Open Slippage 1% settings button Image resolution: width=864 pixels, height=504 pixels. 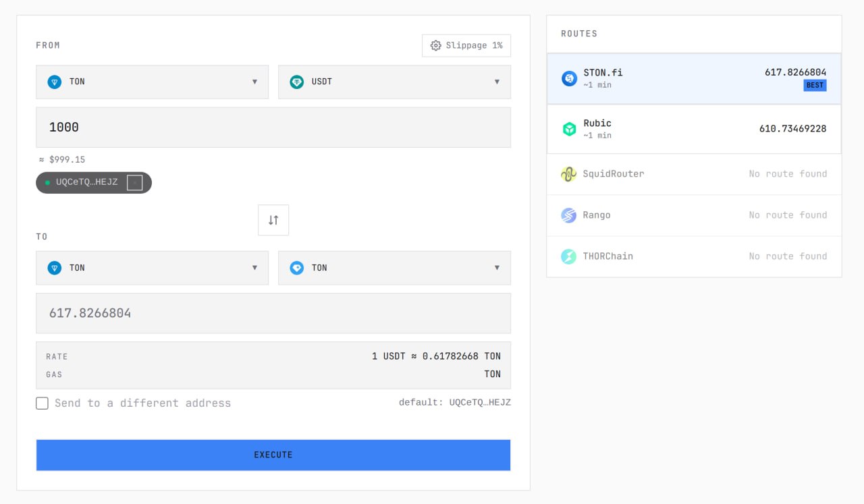pyautogui.click(x=466, y=45)
